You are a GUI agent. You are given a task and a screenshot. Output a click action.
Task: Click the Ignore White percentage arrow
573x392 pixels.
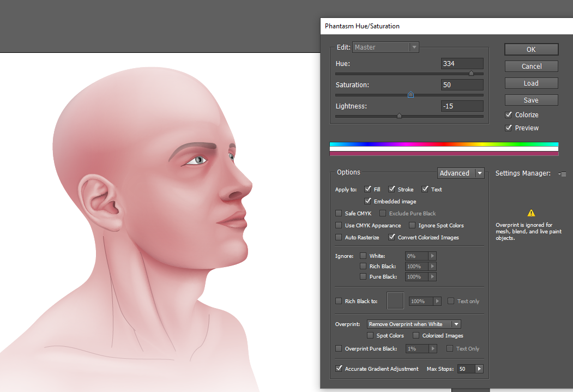tap(433, 256)
